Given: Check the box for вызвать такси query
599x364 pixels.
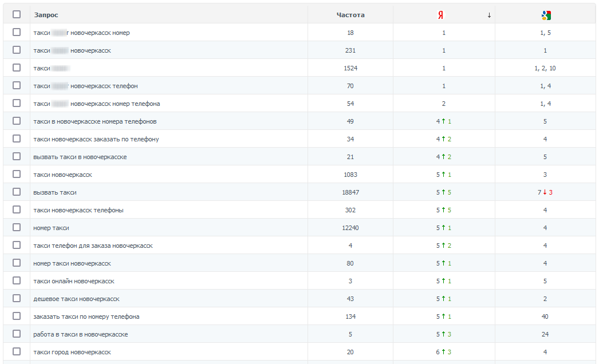Looking at the screenshot, I should 17,192.
